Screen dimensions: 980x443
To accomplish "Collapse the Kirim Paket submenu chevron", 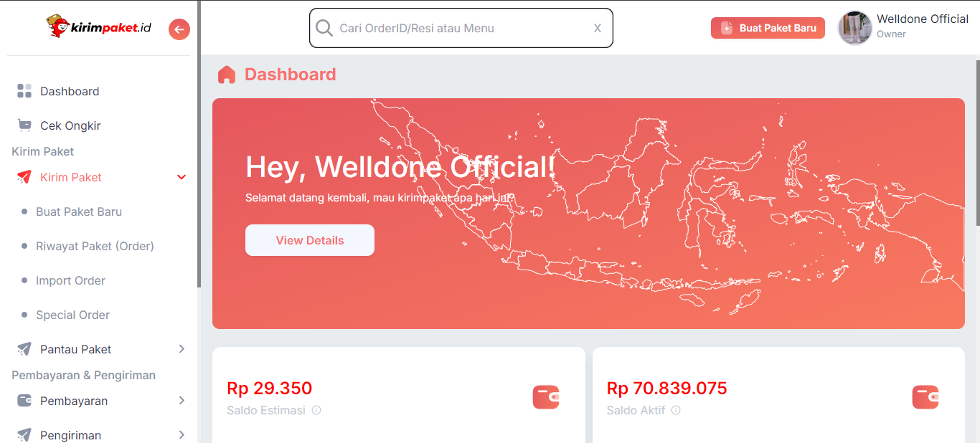I will click(x=182, y=177).
